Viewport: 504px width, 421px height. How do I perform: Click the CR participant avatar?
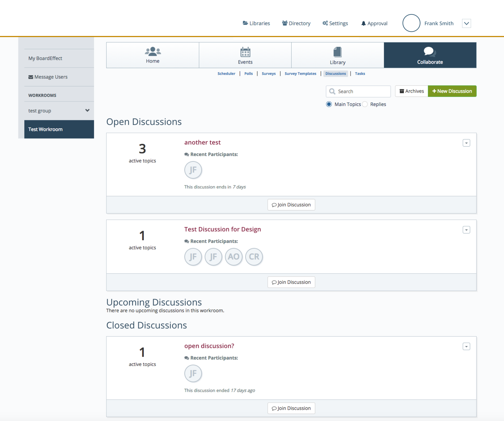[254, 257]
